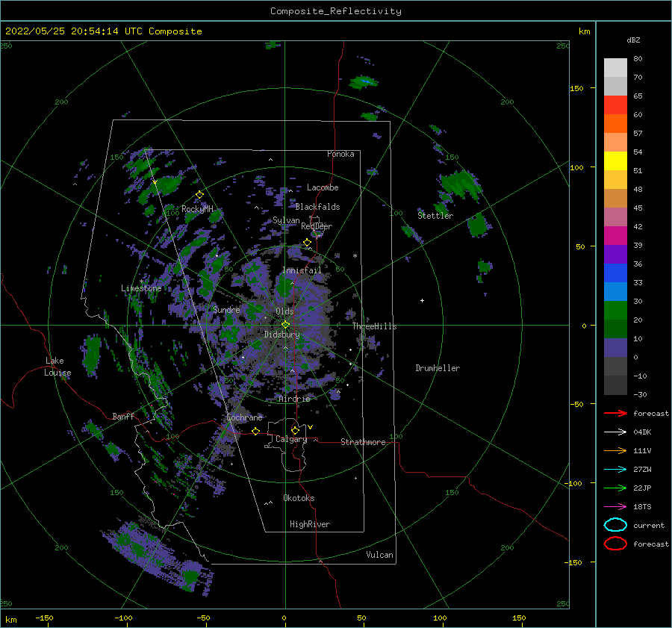Click the asterisk marker east of Innisfail
The height and width of the screenshot is (628, 672).
click(x=355, y=256)
